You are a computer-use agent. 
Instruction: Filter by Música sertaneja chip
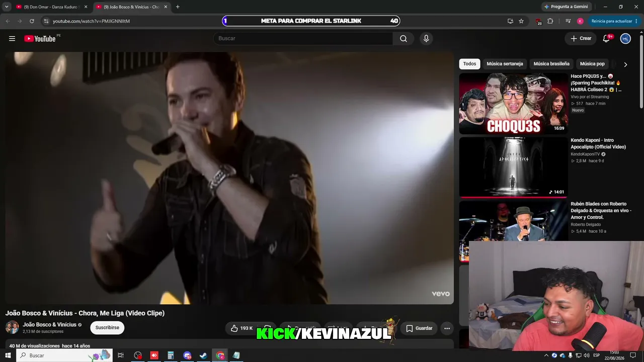(x=505, y=64)
